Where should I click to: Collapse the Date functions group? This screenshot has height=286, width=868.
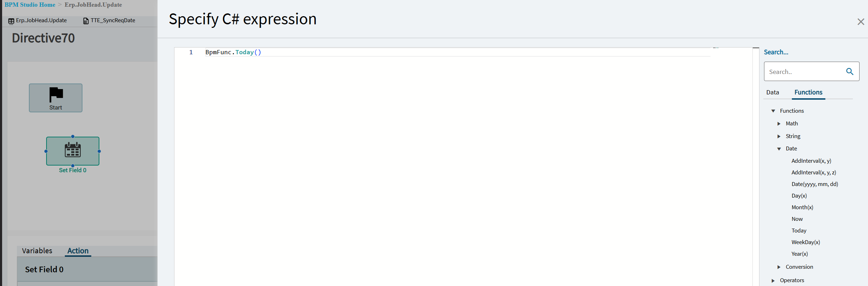click(x=779, y=149)
